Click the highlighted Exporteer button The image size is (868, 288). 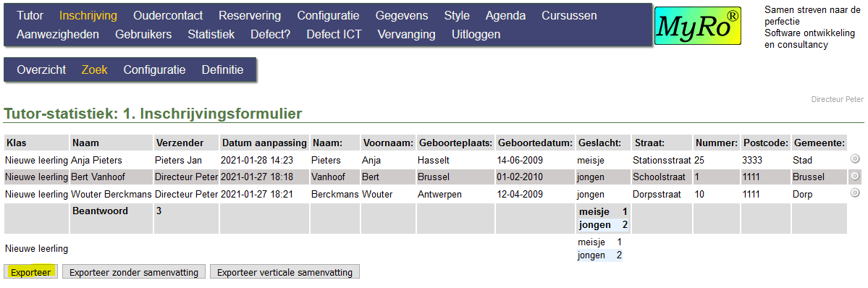click(31, 272)
